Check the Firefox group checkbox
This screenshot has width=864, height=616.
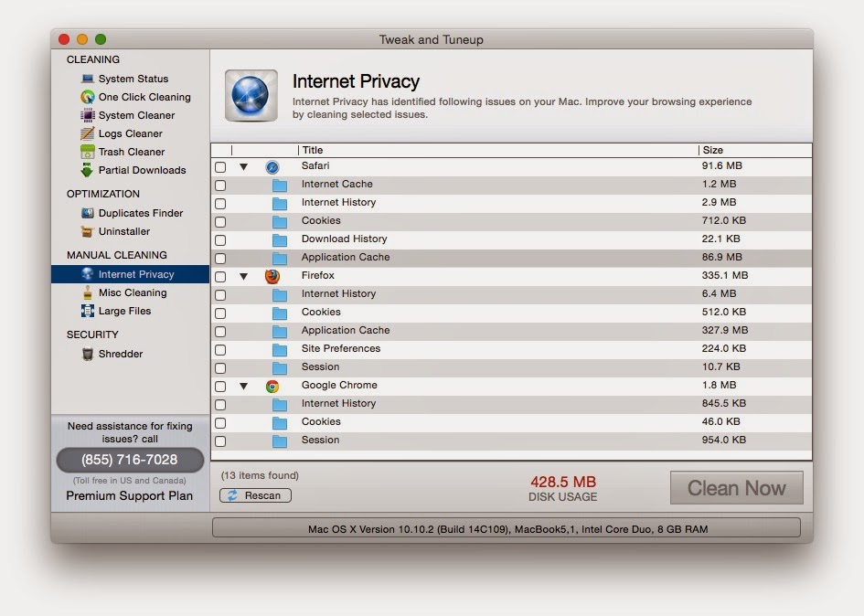[220, 277]
